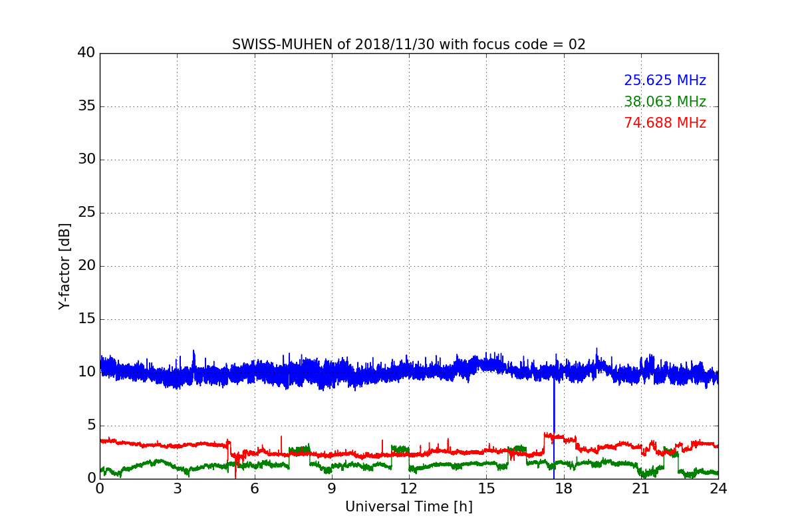Click x-axis tick label 9

[332, 488]
